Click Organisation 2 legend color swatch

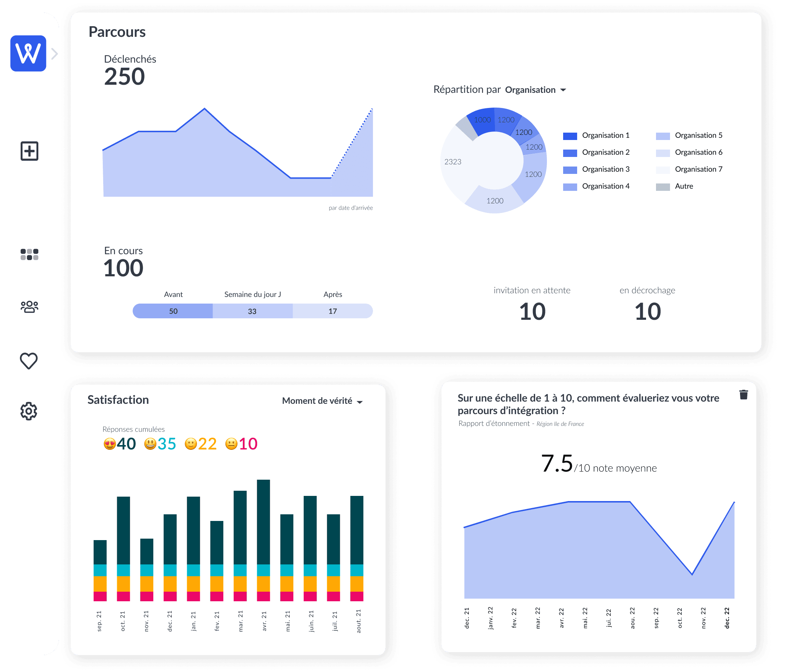tap(571, 153)
